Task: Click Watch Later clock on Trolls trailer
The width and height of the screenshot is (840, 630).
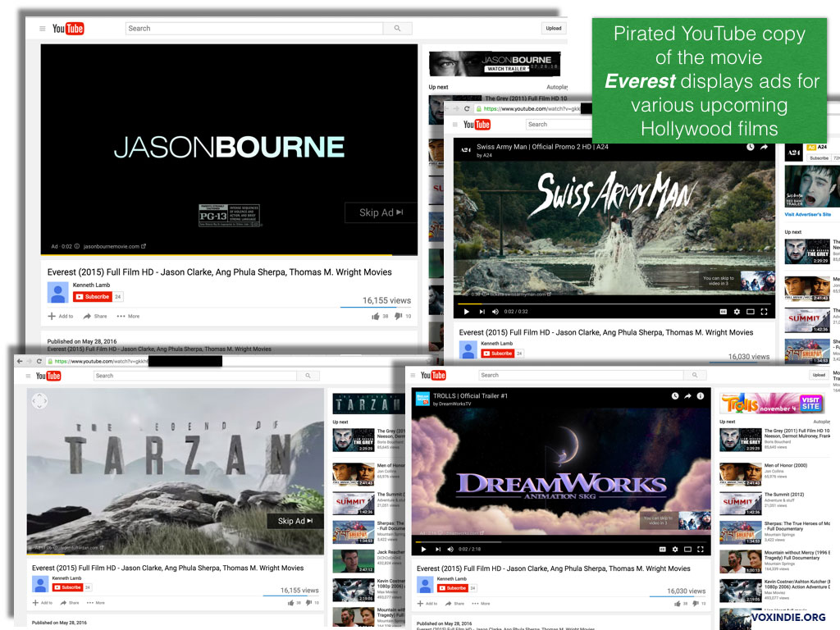Action: (x=675, y=396)
